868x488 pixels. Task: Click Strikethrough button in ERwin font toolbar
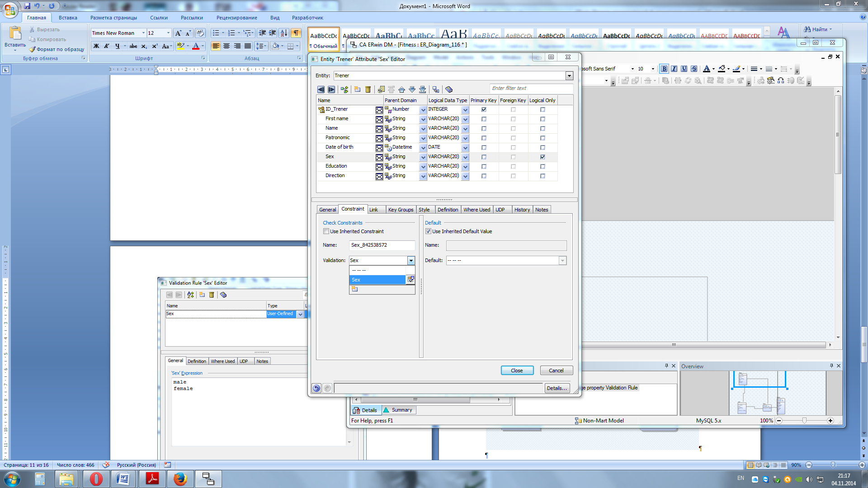pos(694,69)
